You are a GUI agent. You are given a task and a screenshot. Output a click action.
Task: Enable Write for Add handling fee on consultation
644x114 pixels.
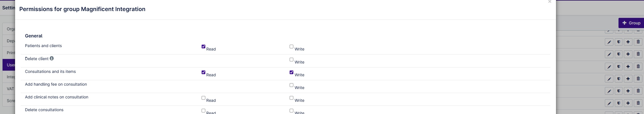(291, 85)
